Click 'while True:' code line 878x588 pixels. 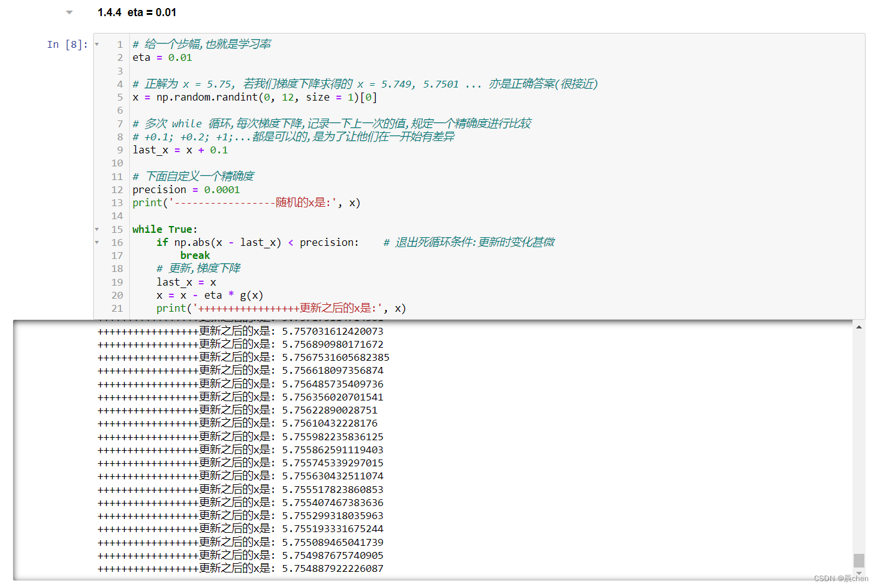click(x=165, y=230)
